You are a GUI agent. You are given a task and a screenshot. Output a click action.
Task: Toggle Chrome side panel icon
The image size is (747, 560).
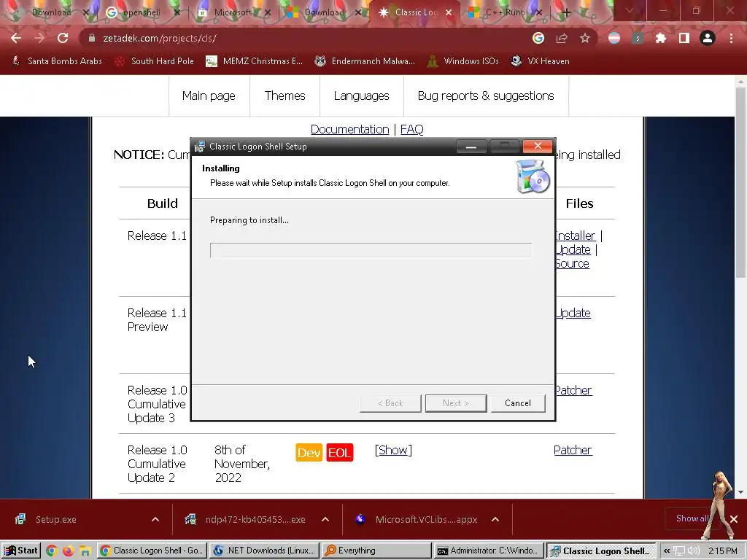684,38
